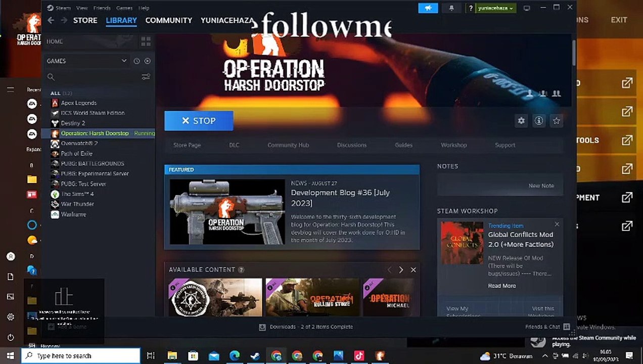
Task: Dismiss the trending workshop item
Action: 557,224
